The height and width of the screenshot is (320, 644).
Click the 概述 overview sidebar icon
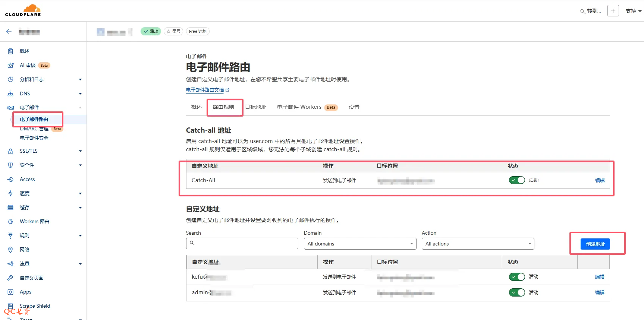pyautogui.click(x=10, y=51)
